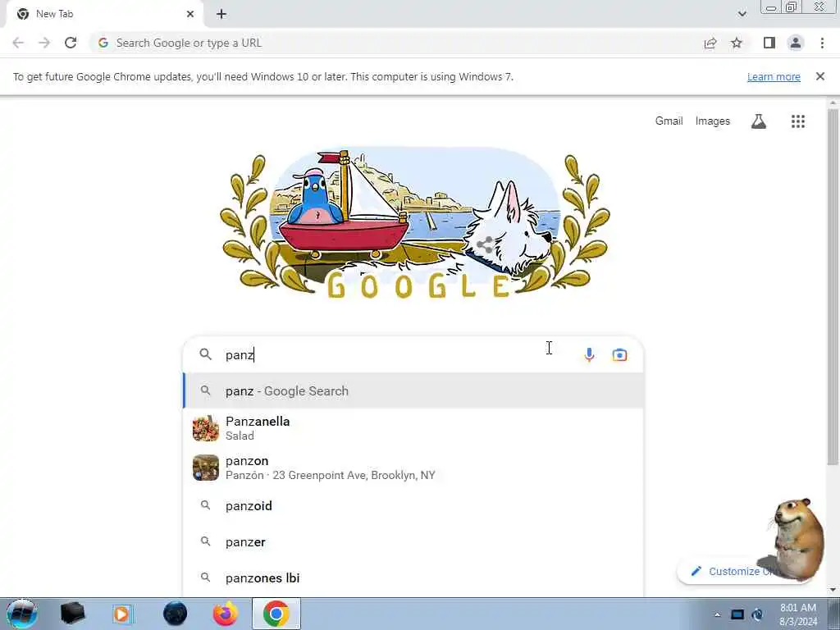Open the Windows Start menu
The image size is (840, 630).
[21, 614]
